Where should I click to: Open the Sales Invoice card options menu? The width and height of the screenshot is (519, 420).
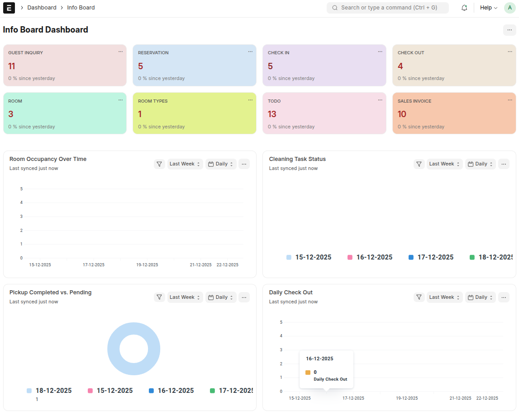(x=510, y=100)
